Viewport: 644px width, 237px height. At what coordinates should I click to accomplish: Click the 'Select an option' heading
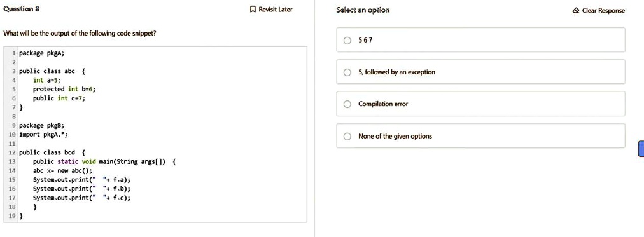[x=363, y=10]
